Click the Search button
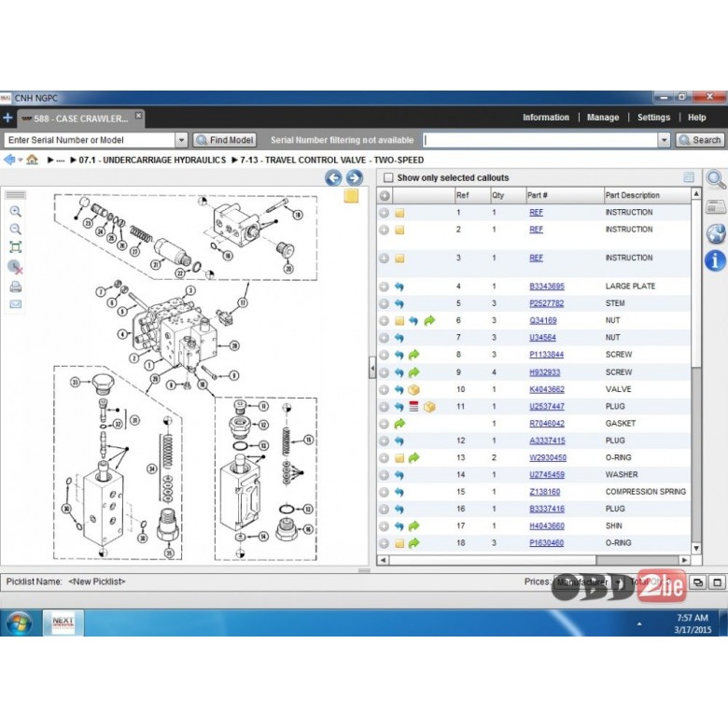 click(x=700, y=140)
